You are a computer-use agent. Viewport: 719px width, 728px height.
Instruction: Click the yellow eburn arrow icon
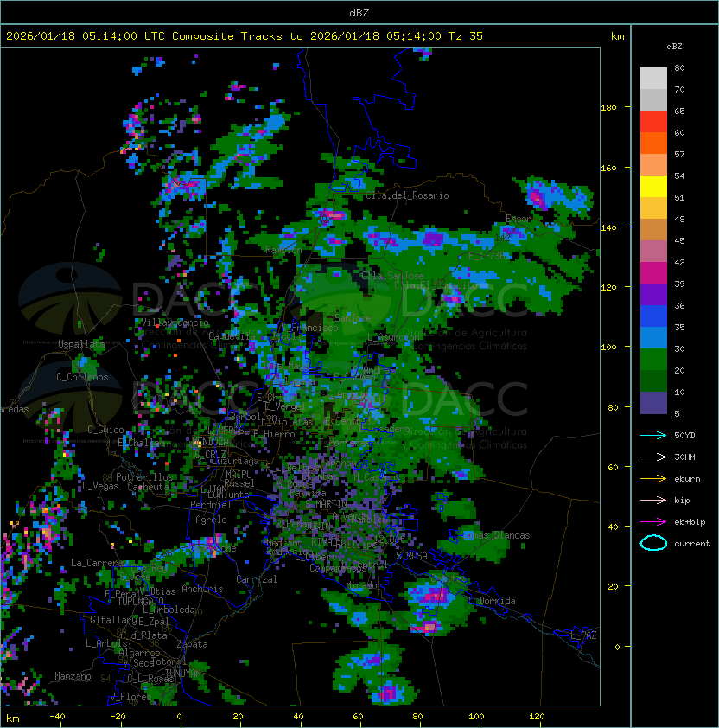click(653, 479)
